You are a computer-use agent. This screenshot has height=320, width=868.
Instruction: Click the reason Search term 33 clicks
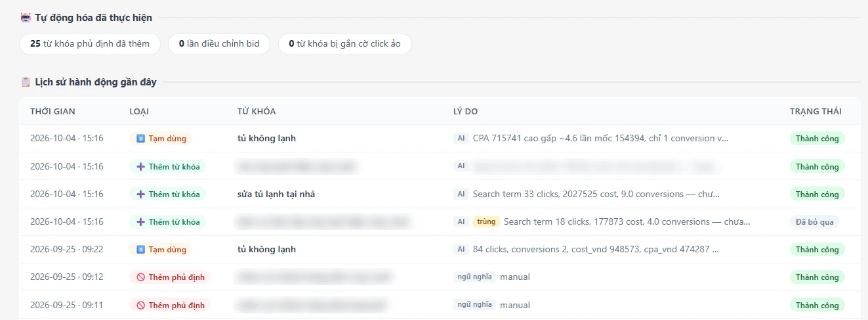(596, 194)
